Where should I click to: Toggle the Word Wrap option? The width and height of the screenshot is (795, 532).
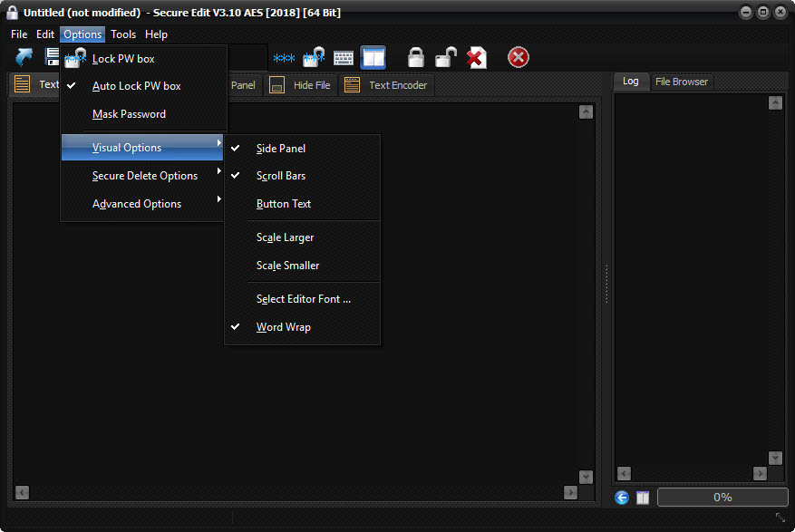point(302,327)
